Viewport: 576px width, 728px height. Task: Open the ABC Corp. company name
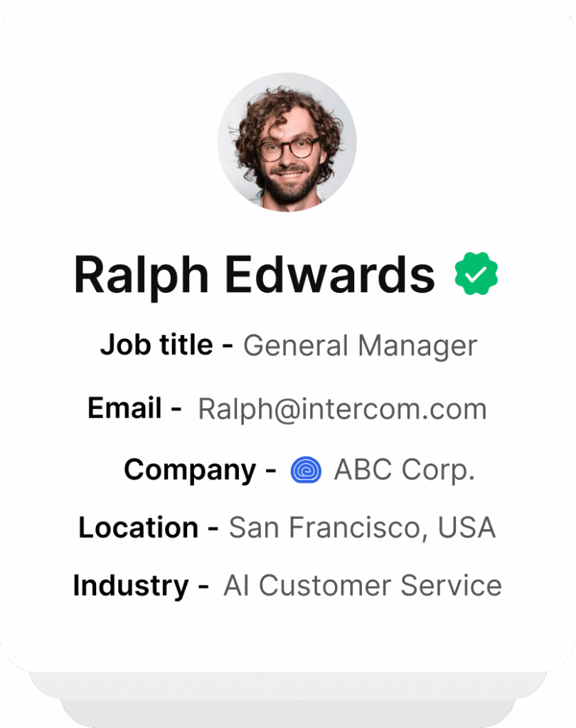[404, 470]
